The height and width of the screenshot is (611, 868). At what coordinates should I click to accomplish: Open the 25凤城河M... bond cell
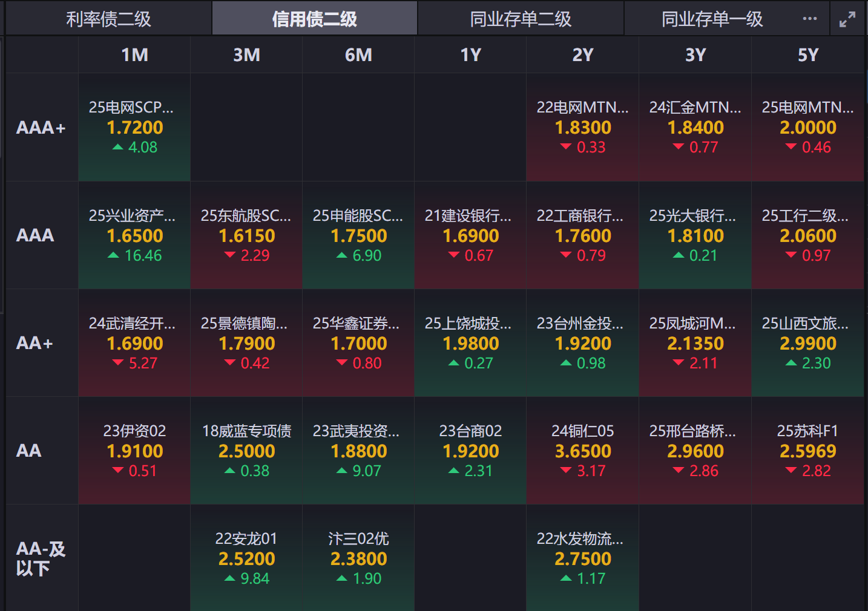coord(695,343)
